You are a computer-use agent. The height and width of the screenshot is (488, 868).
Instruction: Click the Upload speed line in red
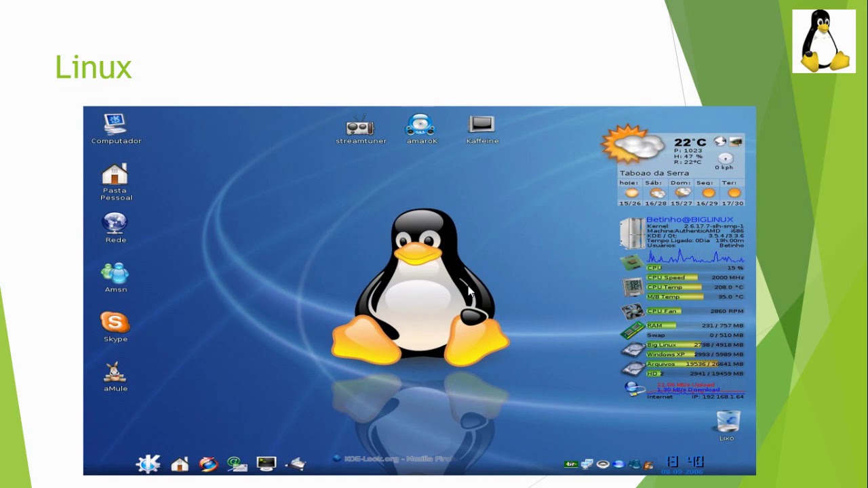click(x=686, y=384)
